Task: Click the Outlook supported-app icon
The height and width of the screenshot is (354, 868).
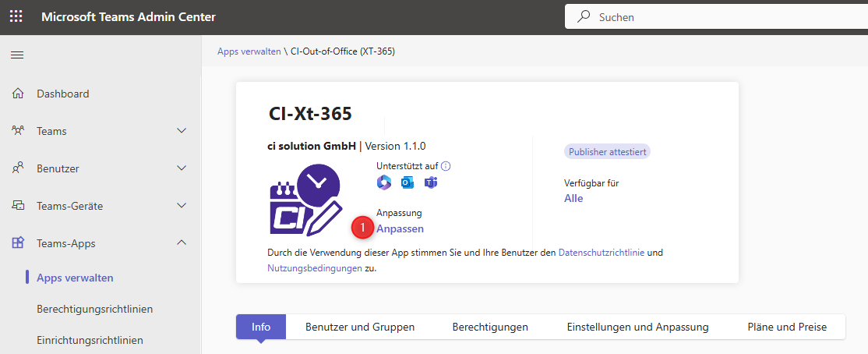Action: coord(407,182)
